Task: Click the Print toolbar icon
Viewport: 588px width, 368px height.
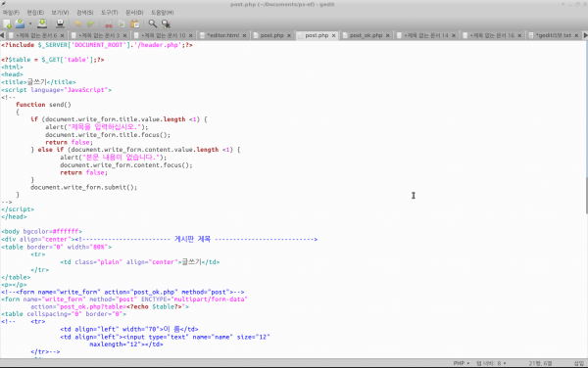Action: (60, 23)
